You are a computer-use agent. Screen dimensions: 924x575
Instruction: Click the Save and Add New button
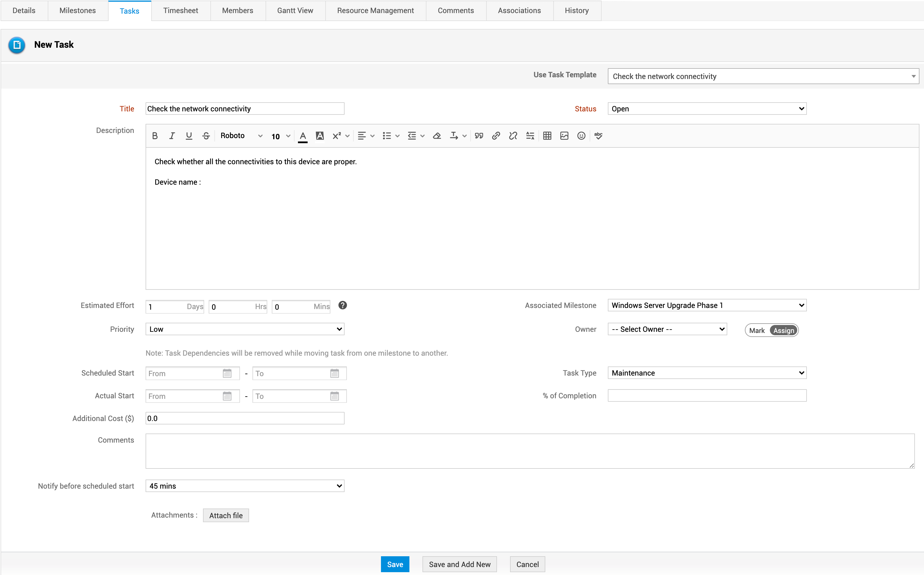[459, 564]
